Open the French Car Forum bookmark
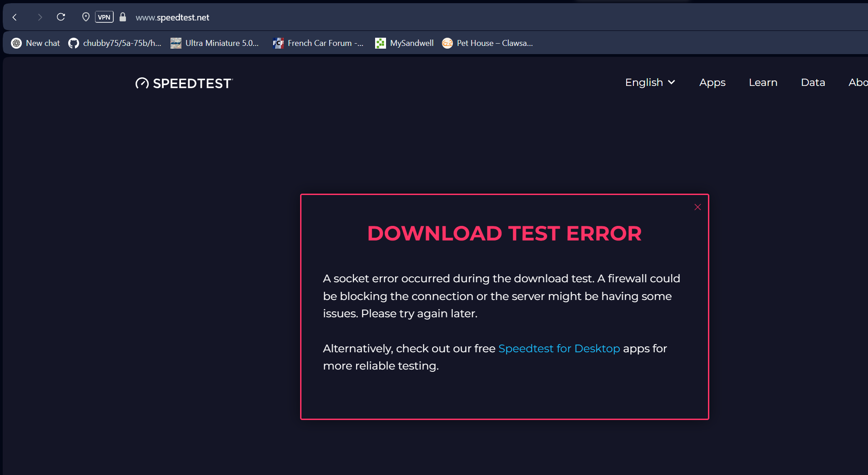Screen dimensions: 868x475 click(318, 43)
